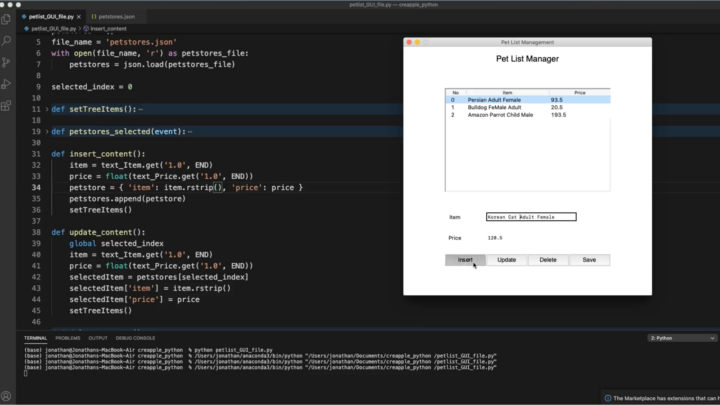Screen dimensions: 720x405
Task: Click the Update button
Action: 506,260
